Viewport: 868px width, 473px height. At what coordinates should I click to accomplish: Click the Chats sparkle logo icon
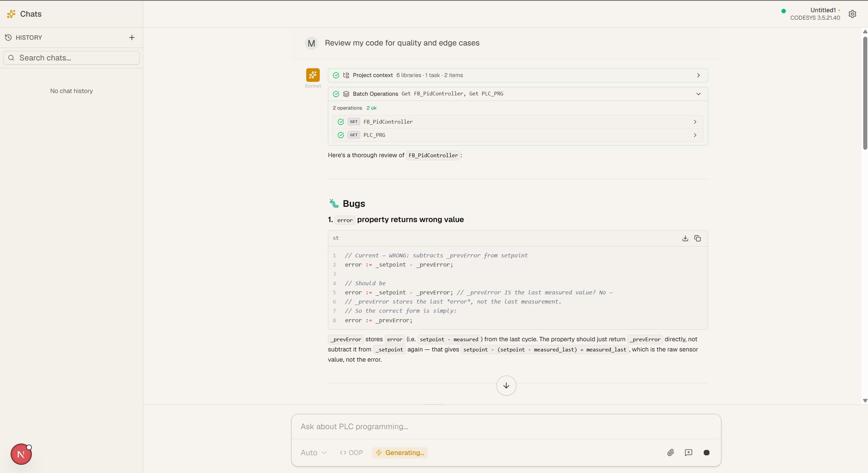coord(11,14)
